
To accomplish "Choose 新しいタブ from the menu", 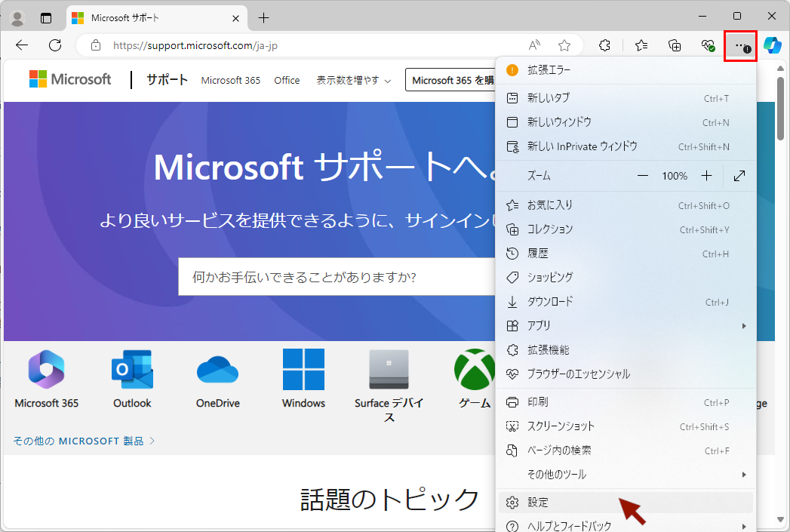I will [626, 98].
